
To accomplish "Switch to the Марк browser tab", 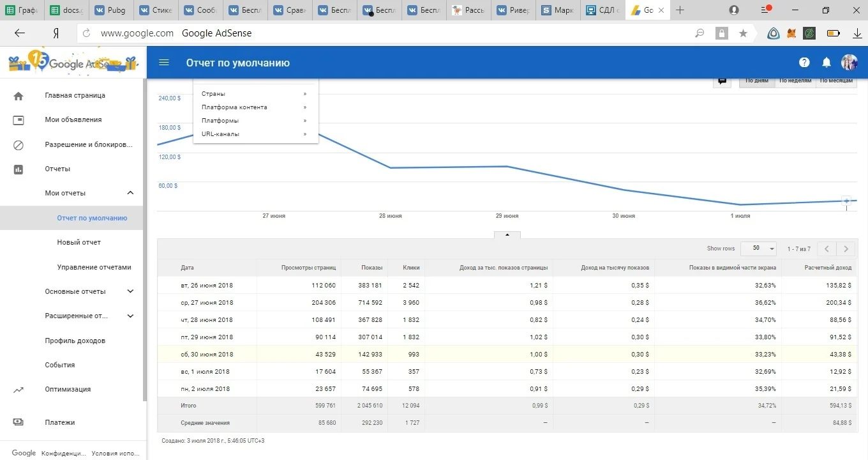I will (x=557, y=10).
